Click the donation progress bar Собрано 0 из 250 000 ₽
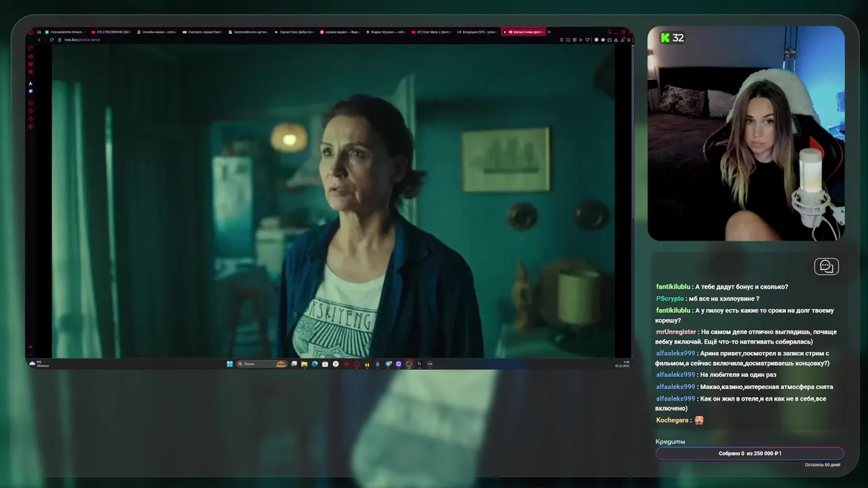Screen dimensions: 868x488 click(750, 453)
